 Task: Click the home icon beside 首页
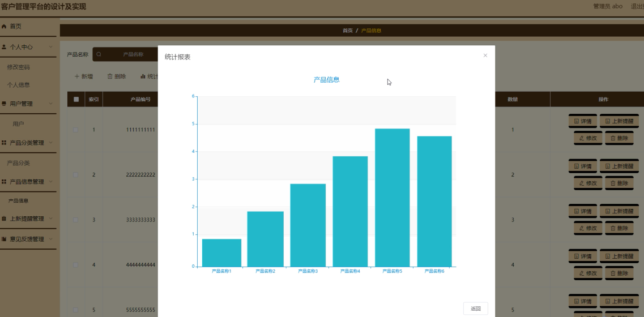point(5,27)
